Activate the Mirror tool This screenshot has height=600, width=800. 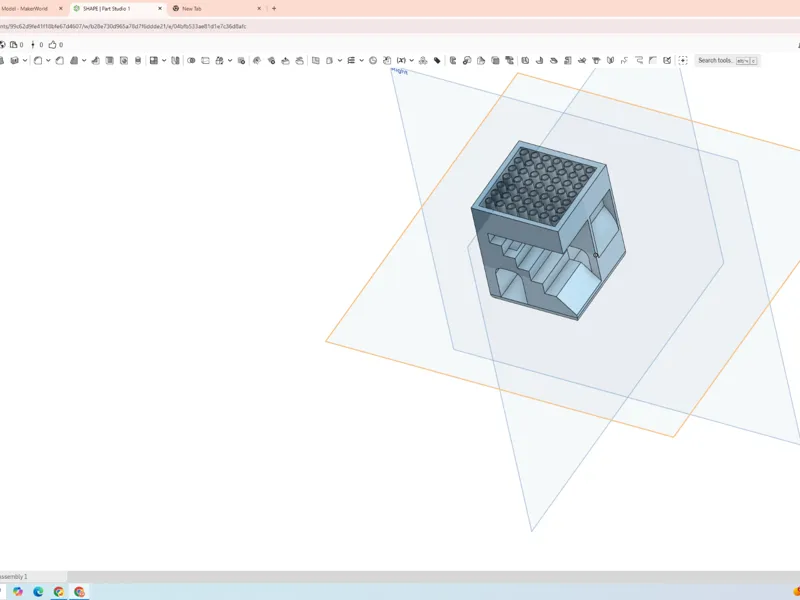(x=176, y=61)
